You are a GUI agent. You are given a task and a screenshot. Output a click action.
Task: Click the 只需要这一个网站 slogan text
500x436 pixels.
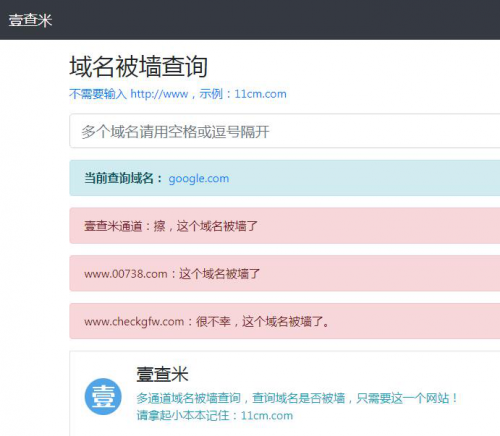[407, 398]
